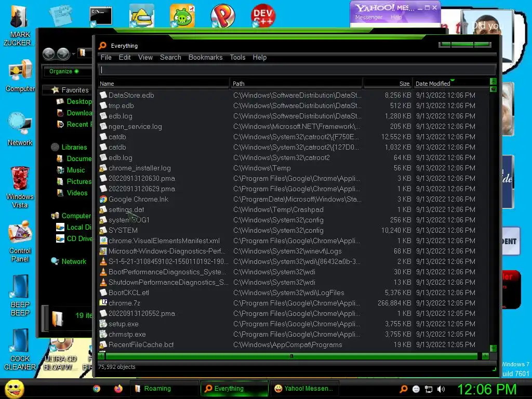
Task: Click Back button in Explorer window
Action: coord(49,54)
